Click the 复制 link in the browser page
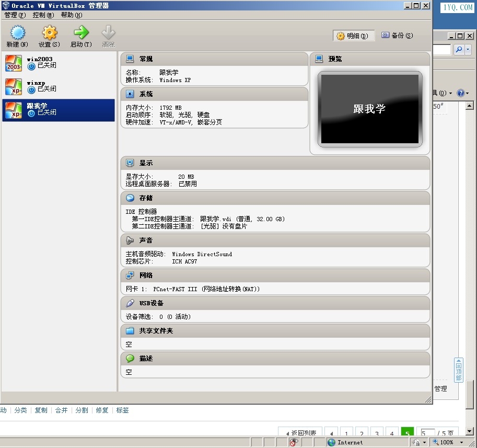Image resolution: width=477 pixels, height=448 pixels. (x=41, y=410)
